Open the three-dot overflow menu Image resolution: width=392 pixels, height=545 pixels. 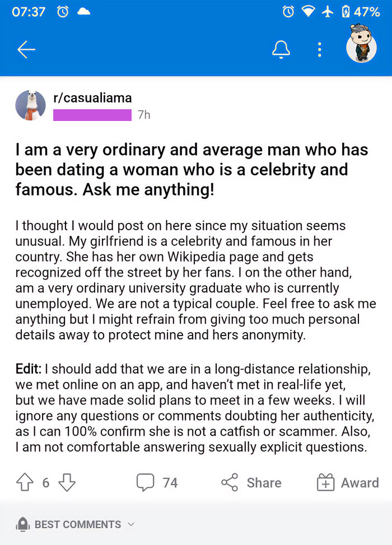319,49
